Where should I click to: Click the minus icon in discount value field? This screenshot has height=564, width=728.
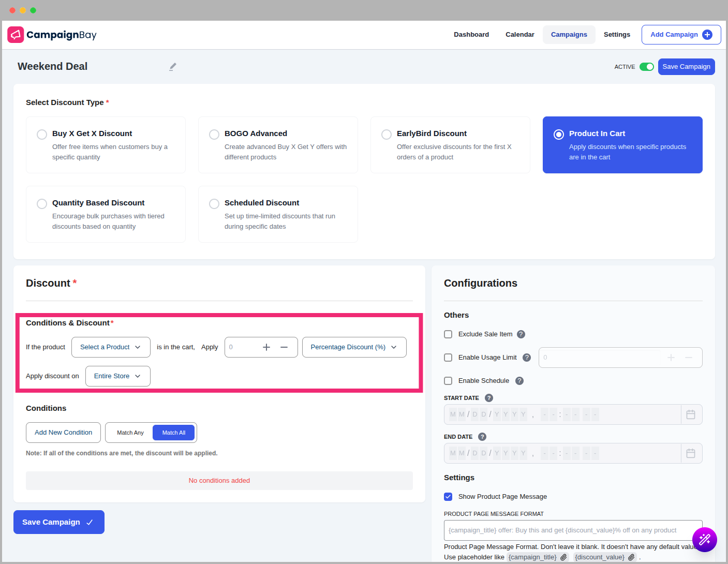click(x=284, y=347)
